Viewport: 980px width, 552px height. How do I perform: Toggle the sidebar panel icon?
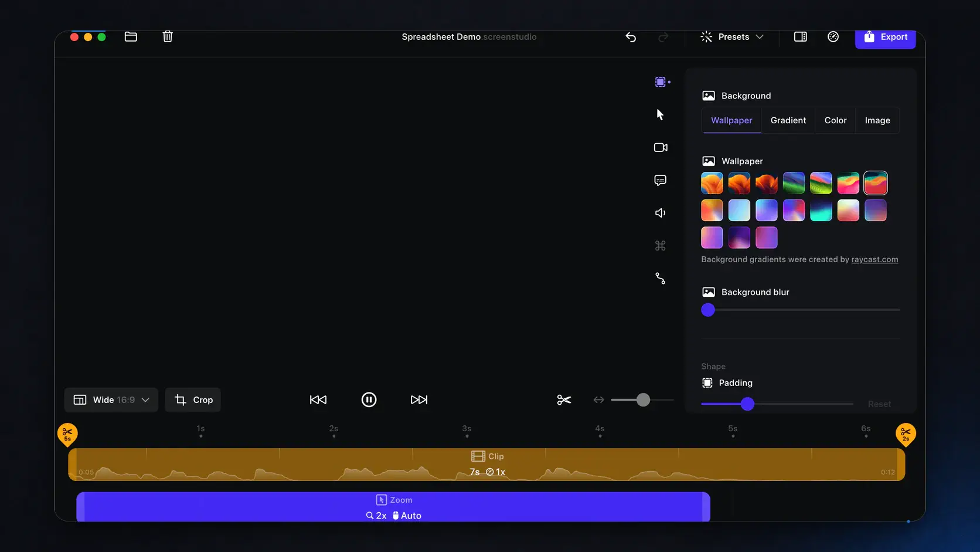(x=801, y=37)
